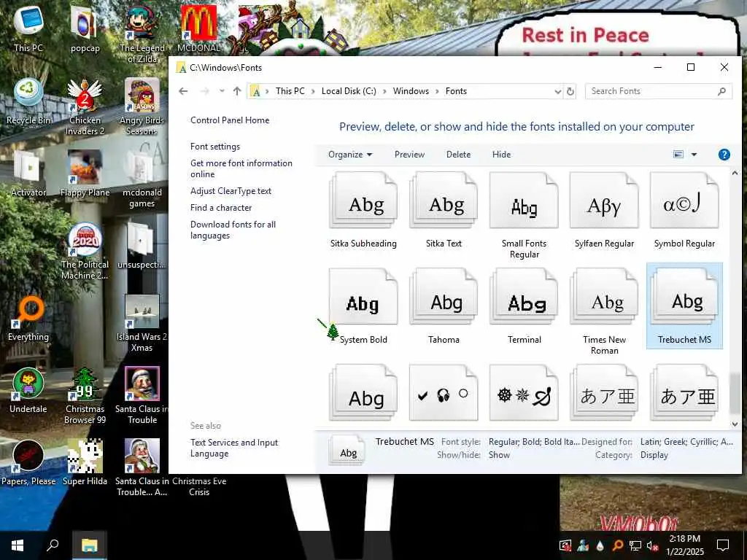Select the Sylfaen Regular font
This screenshot has width=747, height=560.
click(604, 211)
